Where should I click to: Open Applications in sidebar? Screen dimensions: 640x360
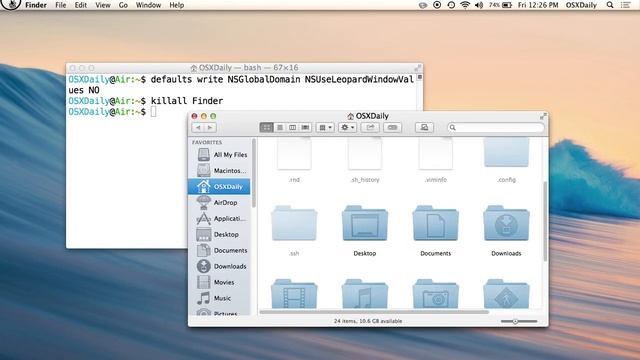click(222, 218)
